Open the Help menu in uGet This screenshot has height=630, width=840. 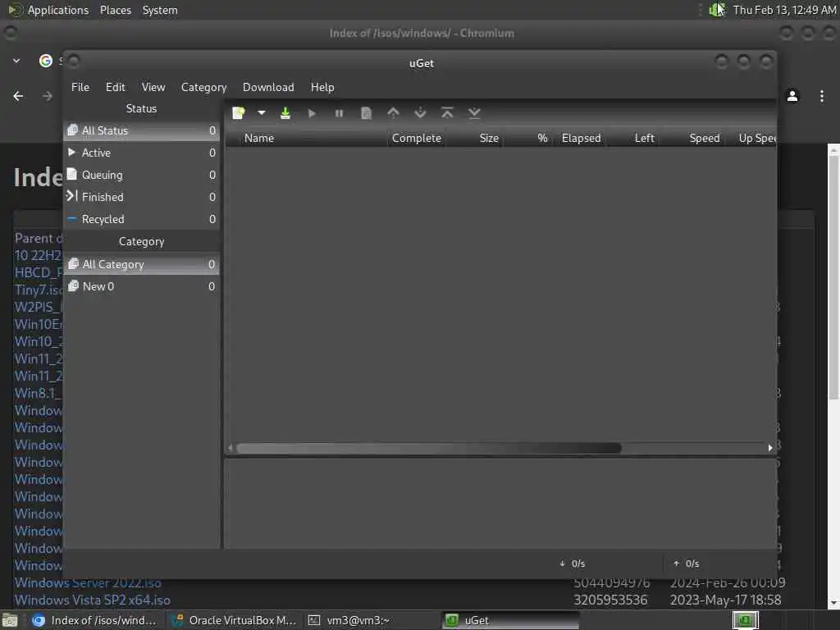coord(322,87)
